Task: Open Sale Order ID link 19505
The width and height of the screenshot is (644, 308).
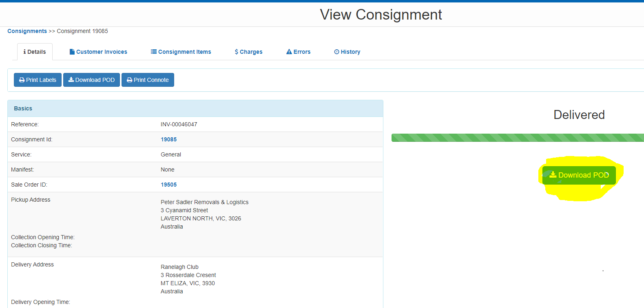Action: click(168, 185)
